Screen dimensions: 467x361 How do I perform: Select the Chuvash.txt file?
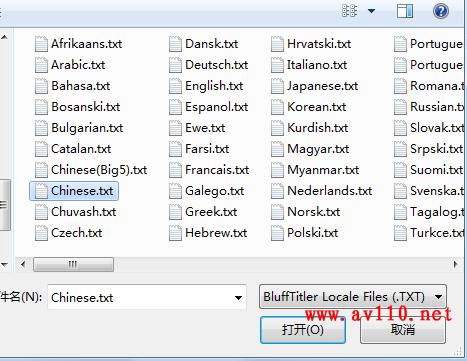(x=76, y=212)
